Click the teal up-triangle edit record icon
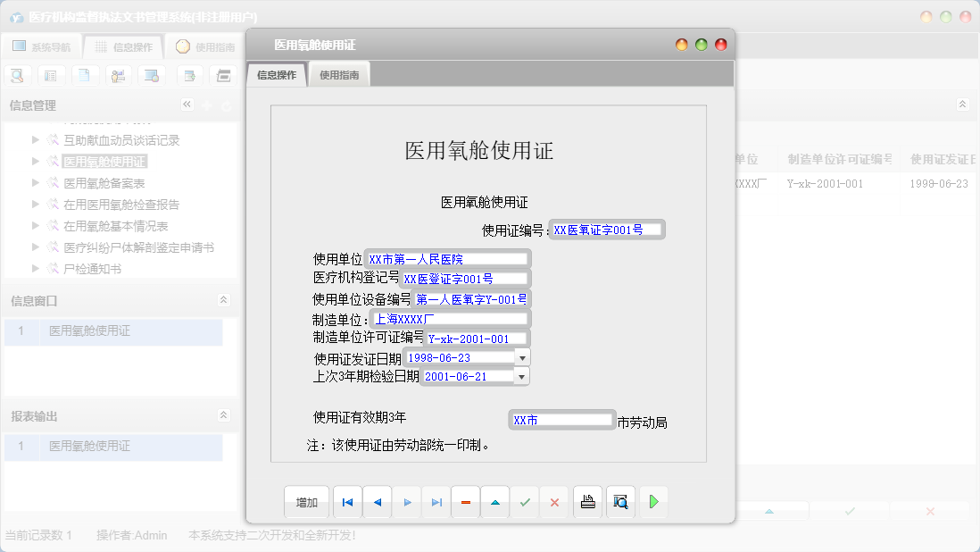This screenshot has height=552, width=980. coord(494,503)
